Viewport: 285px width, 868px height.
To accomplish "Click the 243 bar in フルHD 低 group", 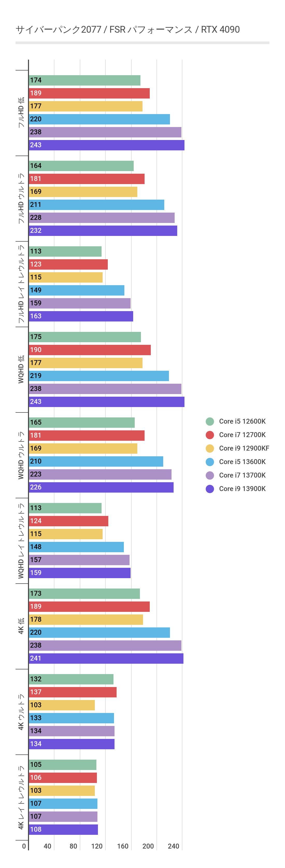I will click(106, 145).
